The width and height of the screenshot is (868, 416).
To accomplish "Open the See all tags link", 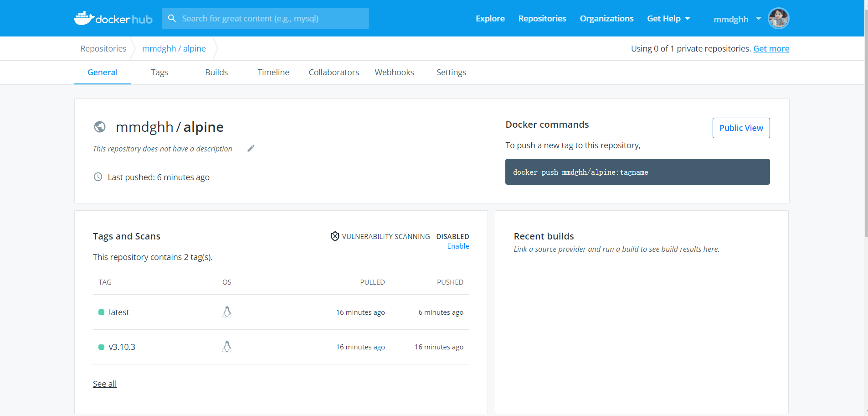I will tap(105, 384).
